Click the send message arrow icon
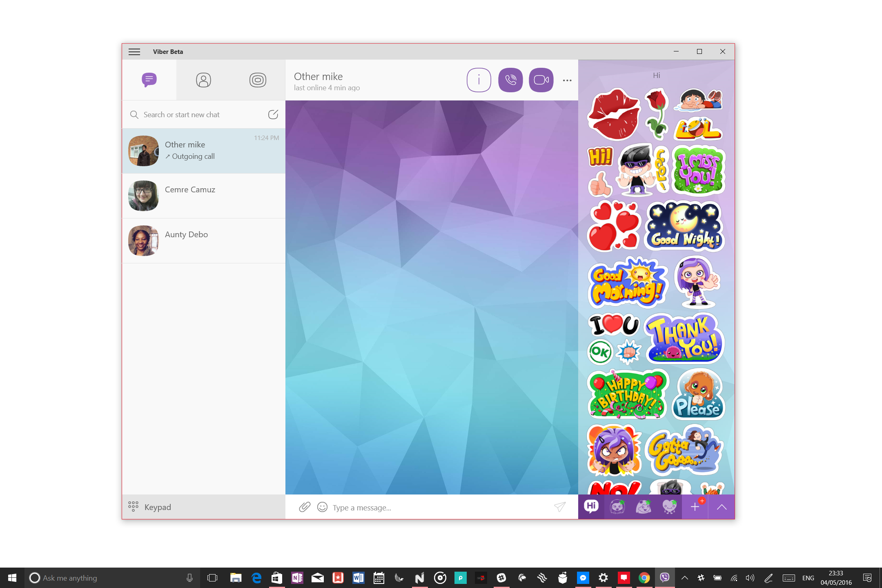Viewport: 882px width, 588px height. click(560, 507)
